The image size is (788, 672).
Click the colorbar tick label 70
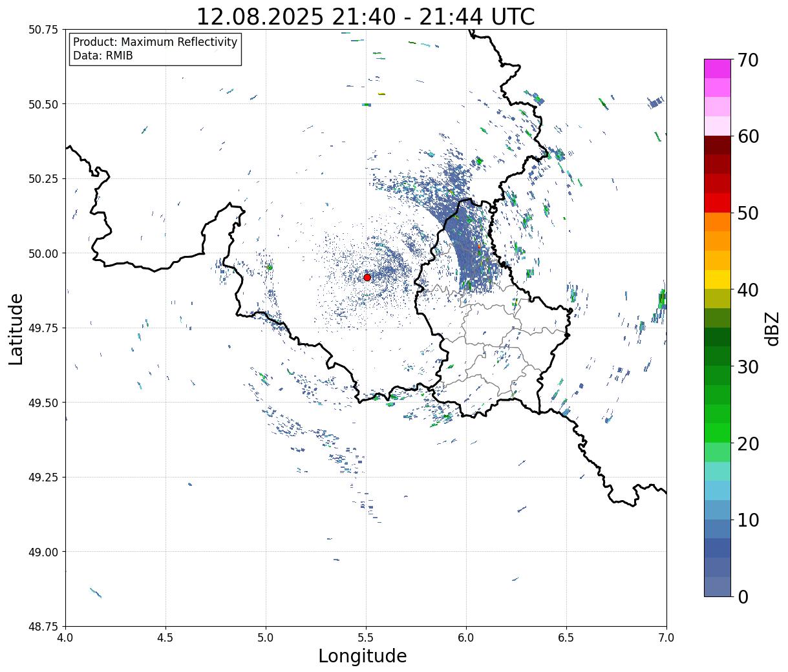[x=748, y=60]
